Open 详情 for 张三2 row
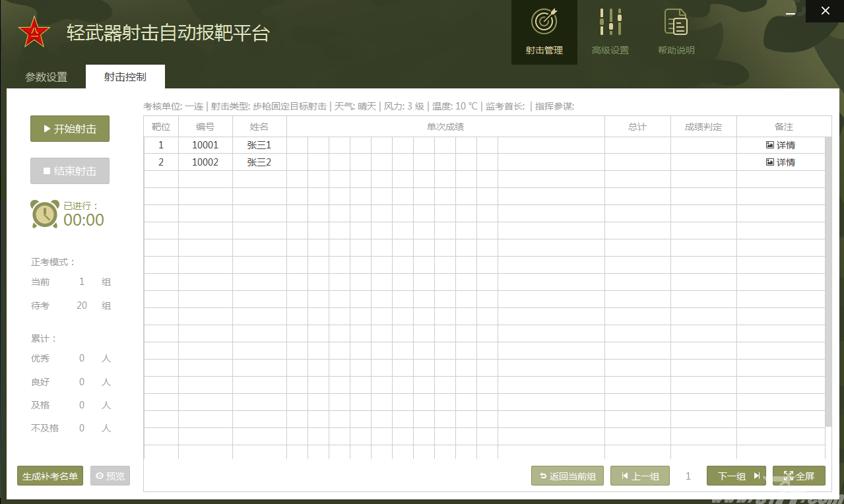 [x=781, y=162]
